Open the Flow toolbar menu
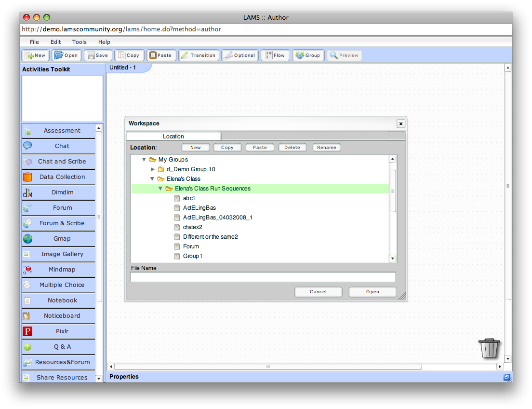The image size is (532, 409). pos(275,55)
